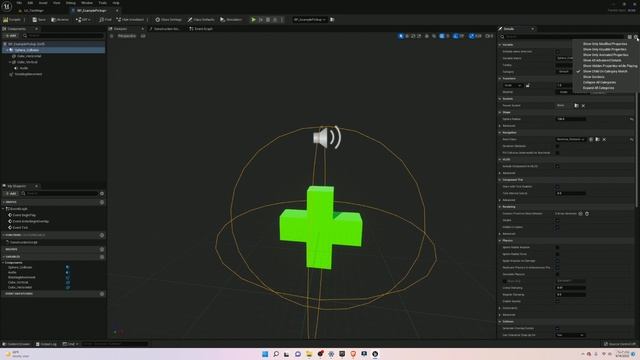Add a new graph with Graphs plus icon
Screen dimensions: 640x360
point(102,202)
